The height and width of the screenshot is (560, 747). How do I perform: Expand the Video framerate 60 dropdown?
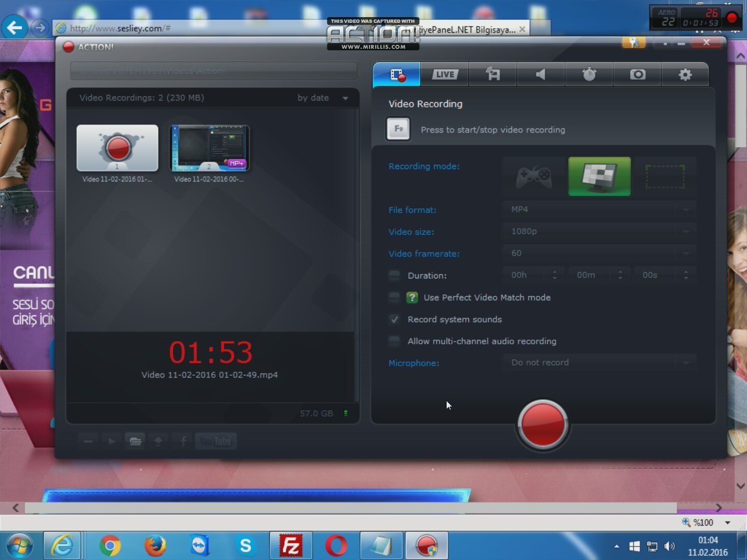tap(599, 253)
